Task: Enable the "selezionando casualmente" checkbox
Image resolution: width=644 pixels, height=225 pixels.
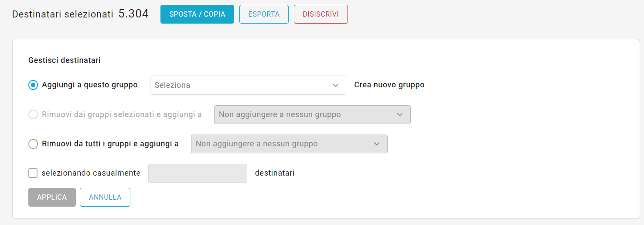Action: 33,173
